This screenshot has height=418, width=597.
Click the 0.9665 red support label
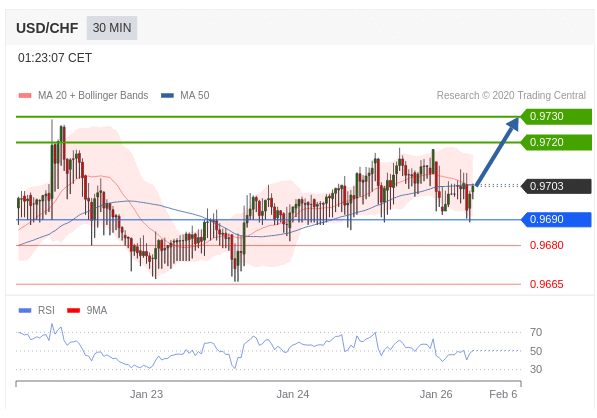pyautogui.click(x=546, y=284)
